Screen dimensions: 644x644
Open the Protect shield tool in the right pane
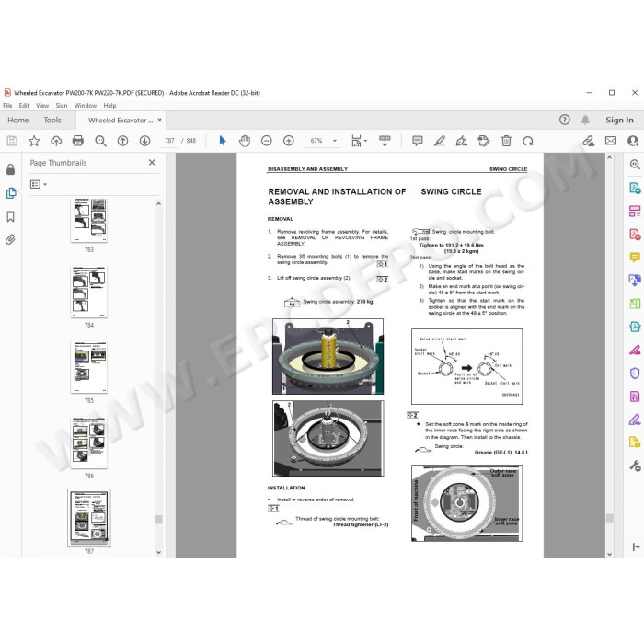[635, 373]
